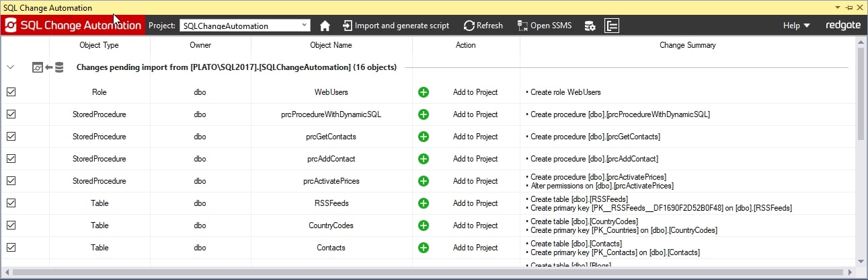The width and height of the screenshot is (868, 280).
Task: Uncheck the prcGetContacts checkbox
Action: point(11,137)
